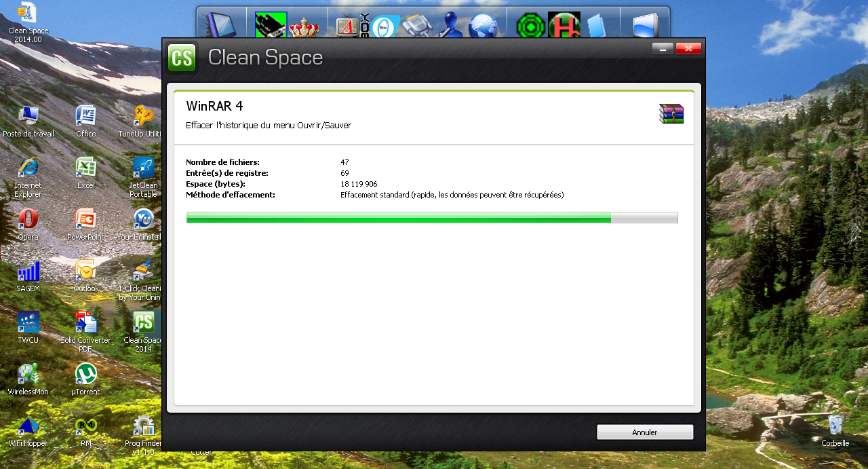Click the green concentric circles dock icon
868x469 pixels.
(530, 26)
